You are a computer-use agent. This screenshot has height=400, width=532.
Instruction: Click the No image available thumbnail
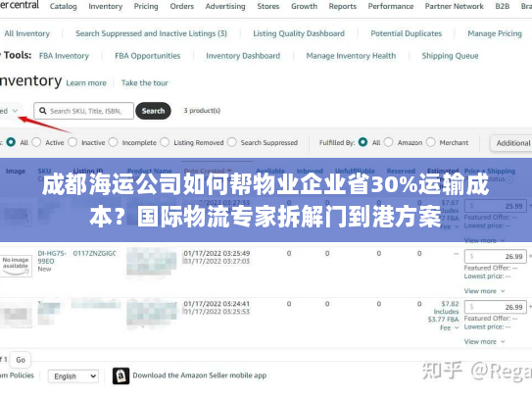pyautogui.click(x=16, y=266)
